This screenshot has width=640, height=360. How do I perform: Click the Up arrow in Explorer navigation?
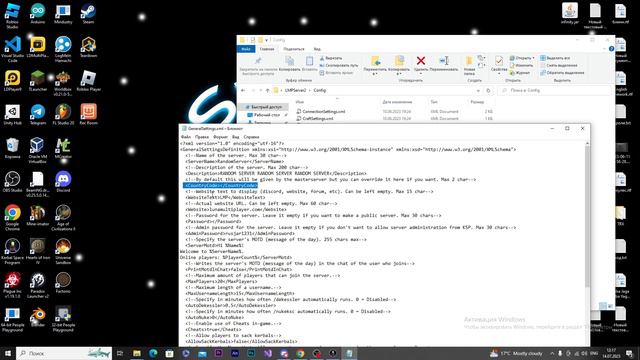267,90
